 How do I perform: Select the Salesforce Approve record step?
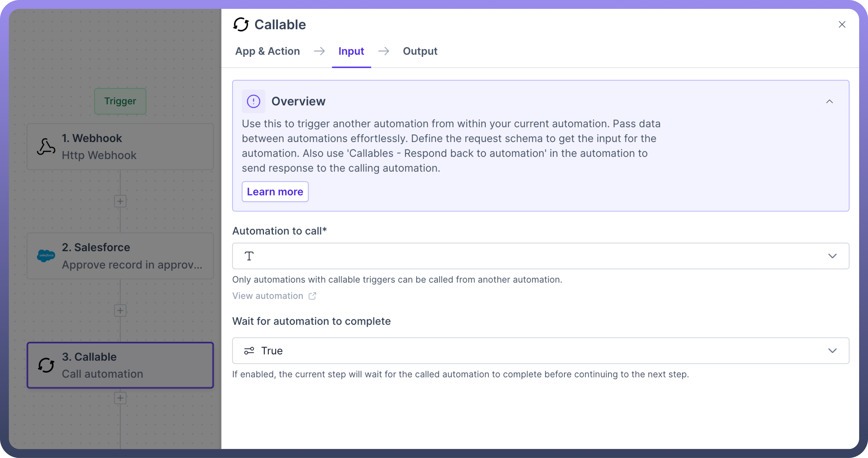[120, 256]
